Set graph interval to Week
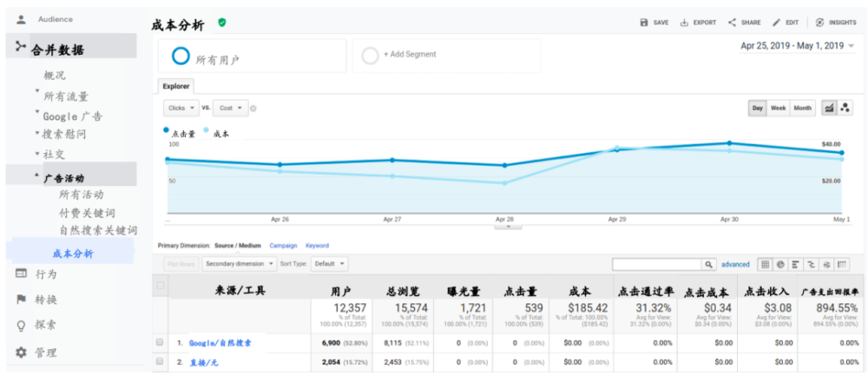Viewport: 868px width, 383px height. pyautogui.click(x=779, y=108)
